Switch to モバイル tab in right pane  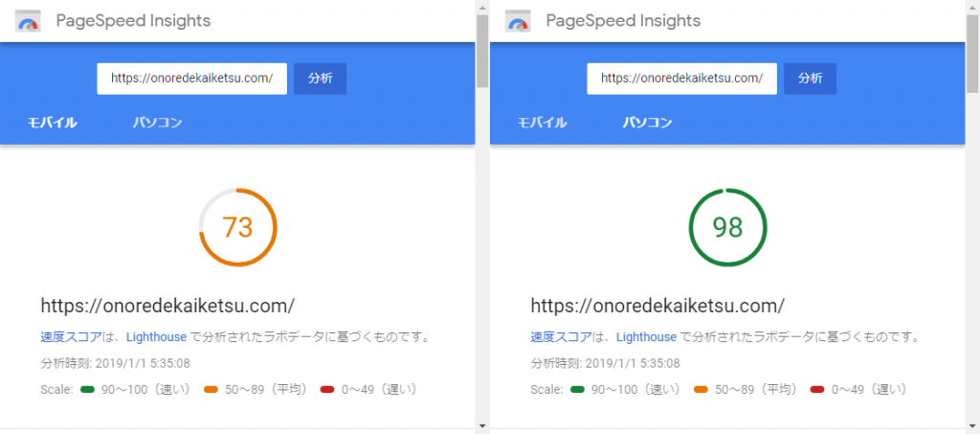click(x=542, y=123)
